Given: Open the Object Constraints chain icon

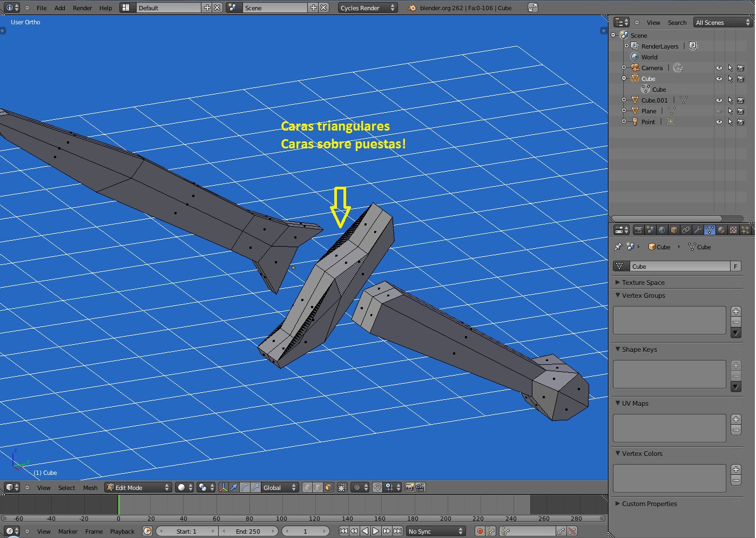Looking at the screenshot, I should tap(686, 230).
